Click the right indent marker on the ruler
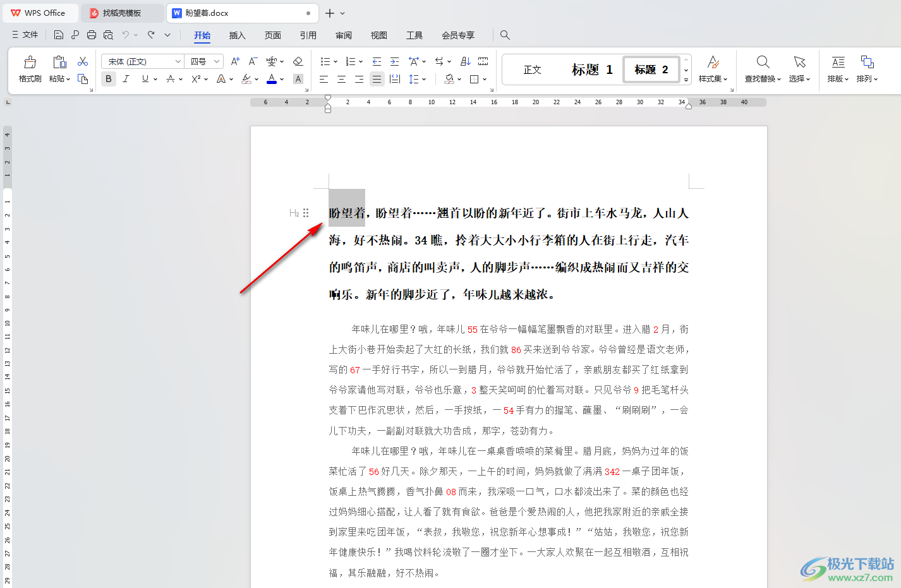Image resolution: width=901 pixels, height=588 pixels. click(689, 106)
